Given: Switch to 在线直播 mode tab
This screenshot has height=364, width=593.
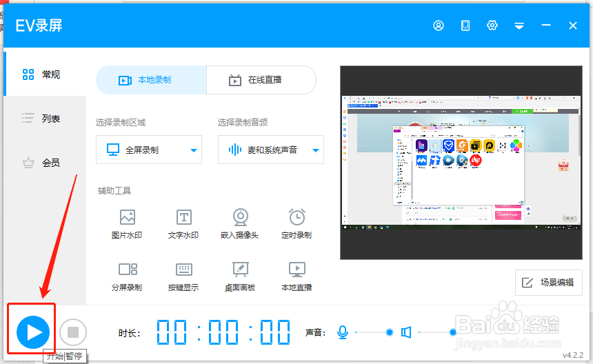Looking at the screenshot, I should click(x=261, y=80).
